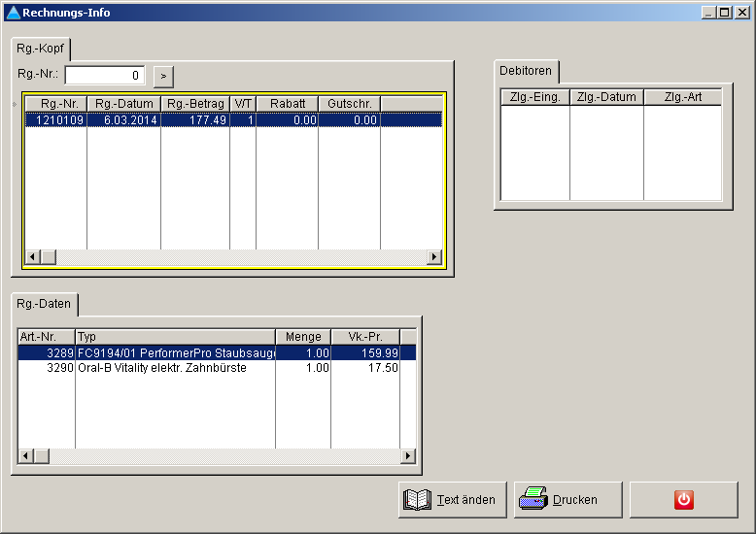Click into the Rg.-Nr. input field
Viewport: 756px width, 534px height.
(x=105, y=75)
